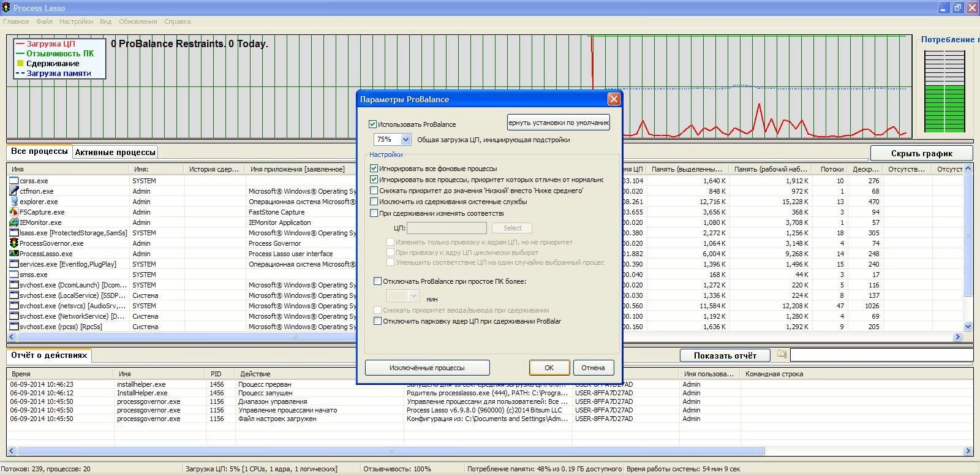Sort action log by Действие column
This screenshot has width=980, height=475.
(318, 373)
